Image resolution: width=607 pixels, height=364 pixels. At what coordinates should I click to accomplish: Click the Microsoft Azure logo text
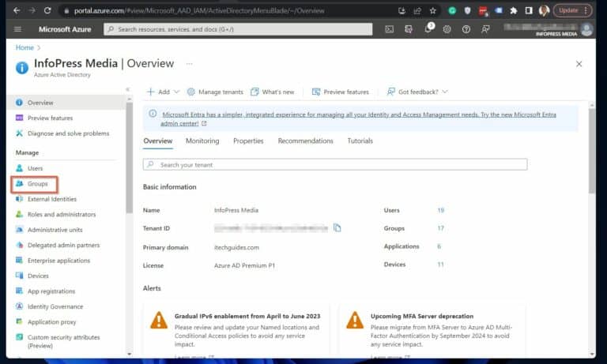(x=65, y=29)
